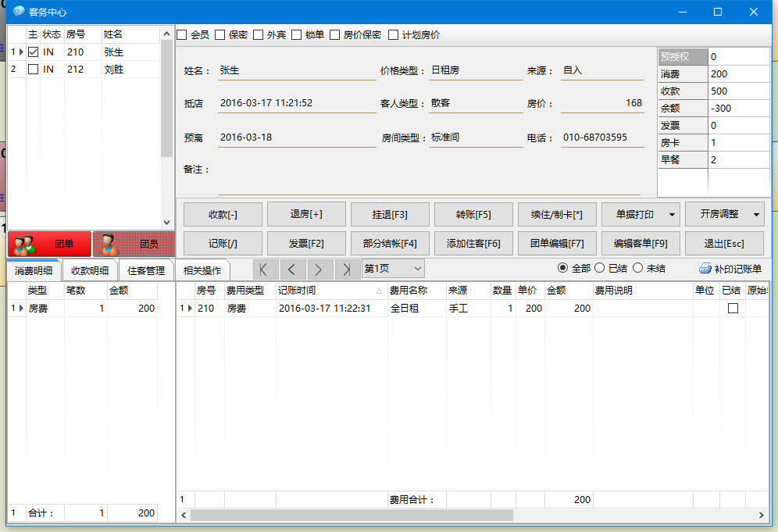Go to previous page arrow
Screen dimensions: 778x532
click(x=292, y=270)
